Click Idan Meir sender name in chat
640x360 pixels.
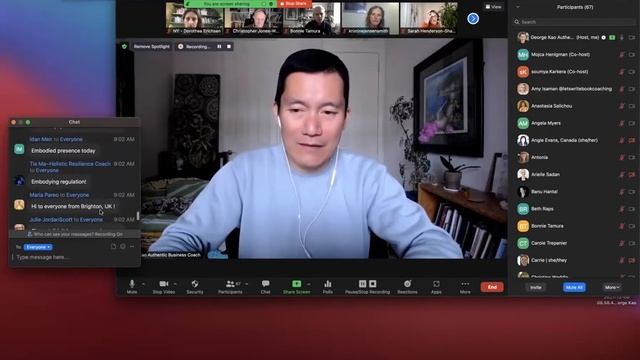(41, 139)
